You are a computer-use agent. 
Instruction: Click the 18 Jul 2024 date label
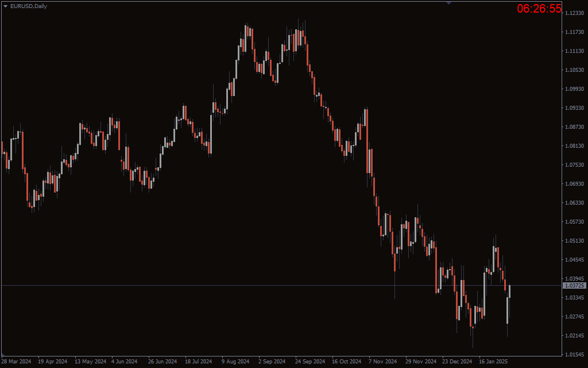point(199,362)
